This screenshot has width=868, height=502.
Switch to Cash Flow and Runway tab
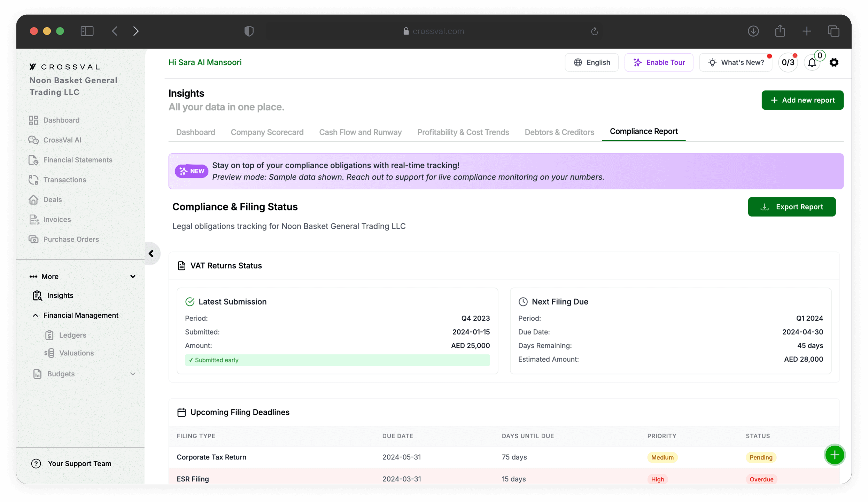click(x=360, y=132)
